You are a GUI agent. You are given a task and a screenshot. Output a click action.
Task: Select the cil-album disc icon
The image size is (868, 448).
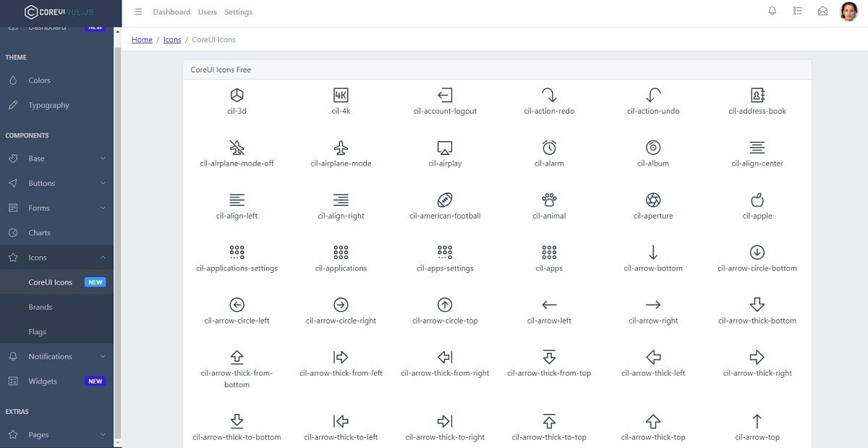click(653, 148)
